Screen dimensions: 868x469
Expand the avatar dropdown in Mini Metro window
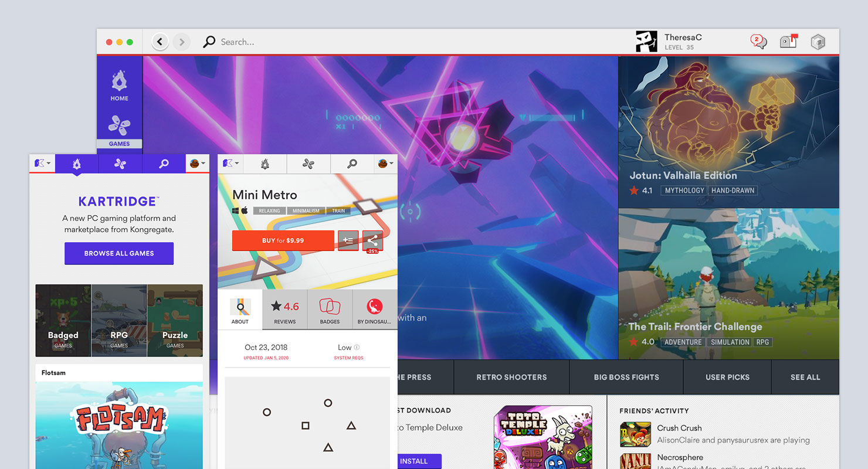coord(385,164)
